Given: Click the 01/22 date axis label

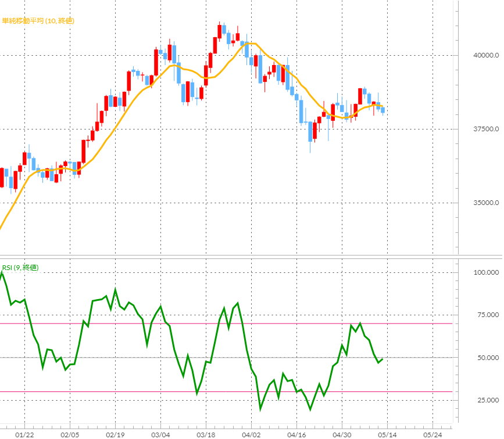Looking at the screenshot, I should click(x=24, y=435).
